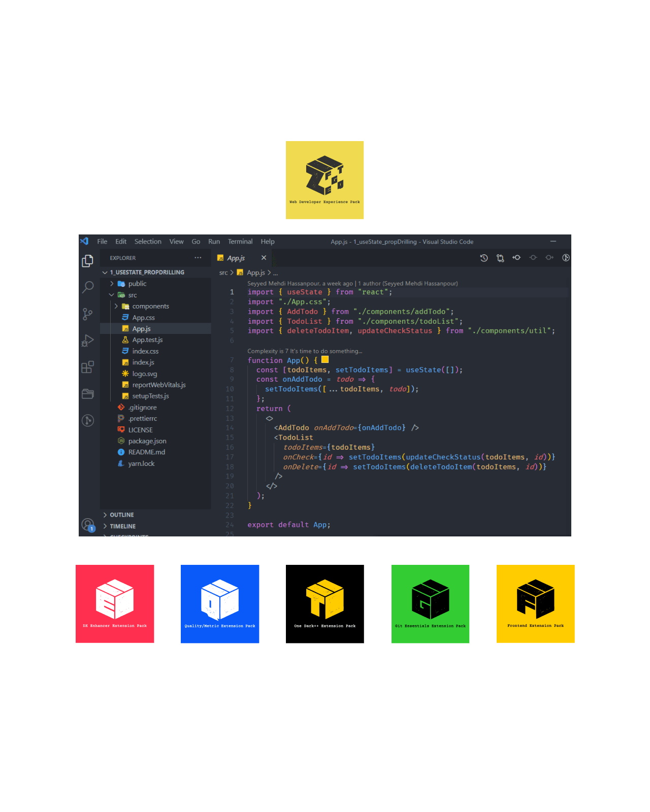Image resolution: width=650 pixels, height=812 pixels.
Task: Click the App.js breadcrumb segment
Action: click(255, 273)
